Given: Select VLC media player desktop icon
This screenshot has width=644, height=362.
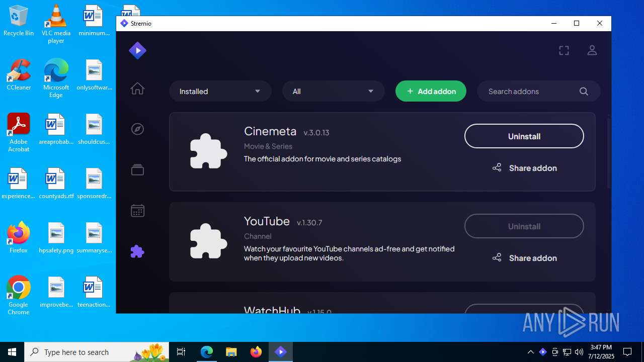Looking at the screenshot, I should point(56,24).
